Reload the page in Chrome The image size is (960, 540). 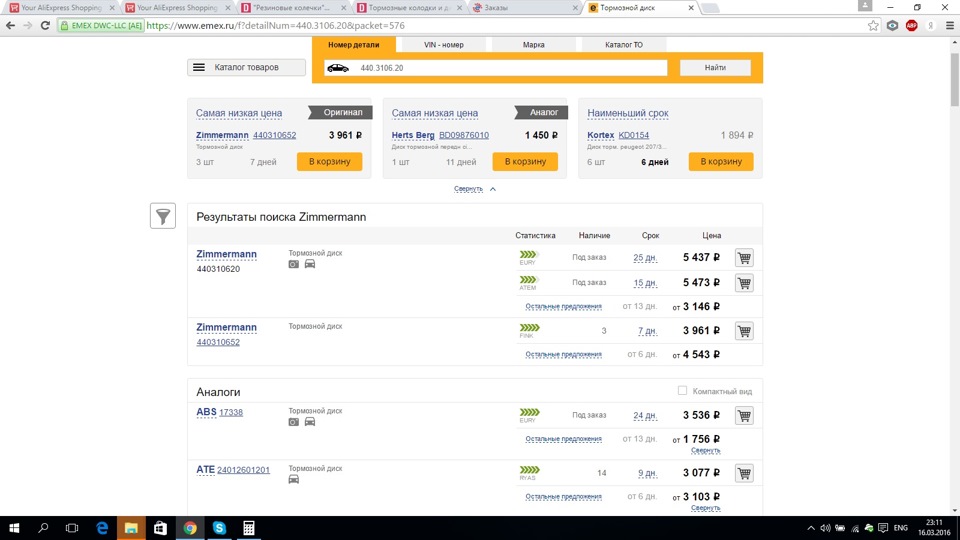45,26
